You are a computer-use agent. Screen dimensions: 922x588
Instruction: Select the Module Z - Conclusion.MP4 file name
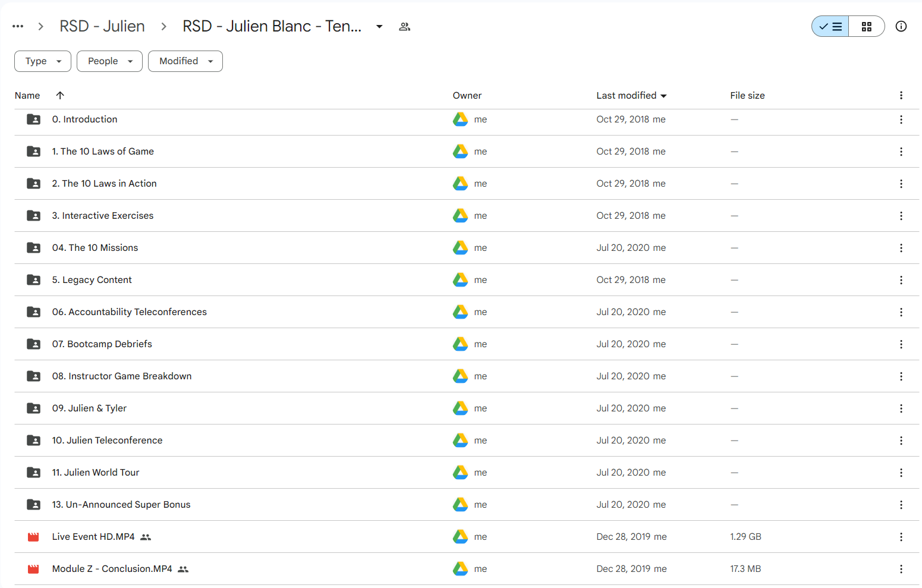pyautogui.click(x=112, y=569)
